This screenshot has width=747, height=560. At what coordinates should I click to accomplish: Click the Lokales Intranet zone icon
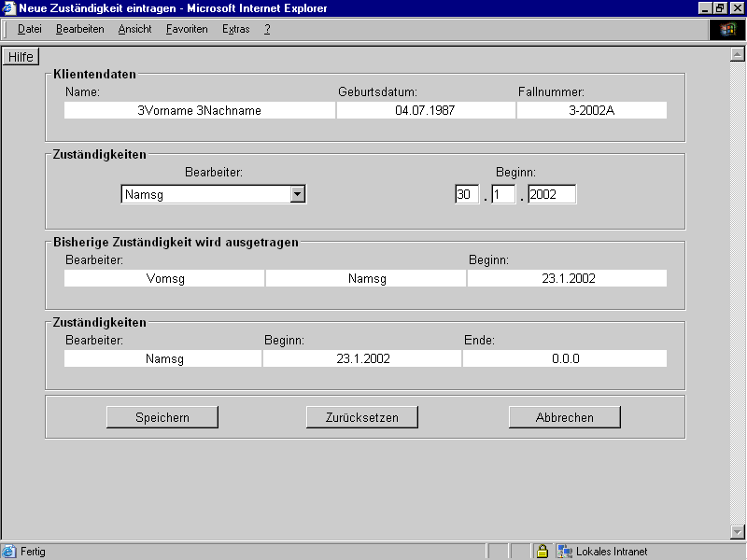(x=564, y=552)
